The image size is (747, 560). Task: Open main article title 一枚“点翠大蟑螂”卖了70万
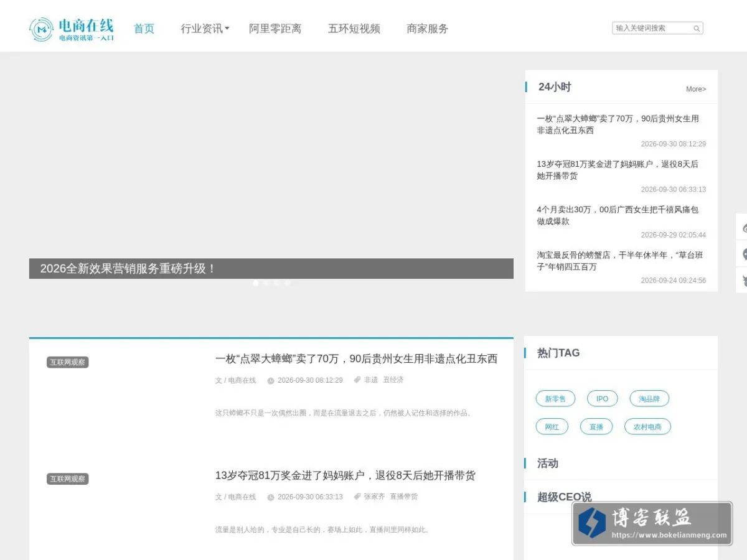tap(356, 359)
